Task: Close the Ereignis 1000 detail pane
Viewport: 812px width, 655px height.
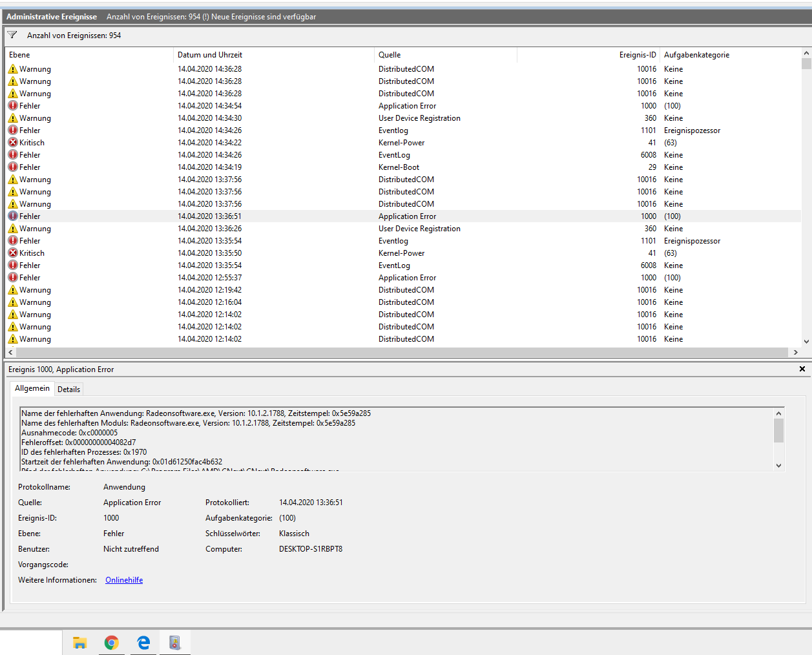Action: (802, 369)
